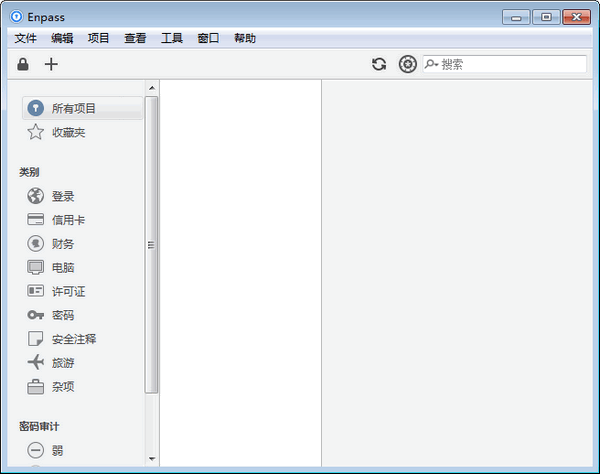
Task: Click the 杂项 briefcase icon
Action: tap(36, 386)
